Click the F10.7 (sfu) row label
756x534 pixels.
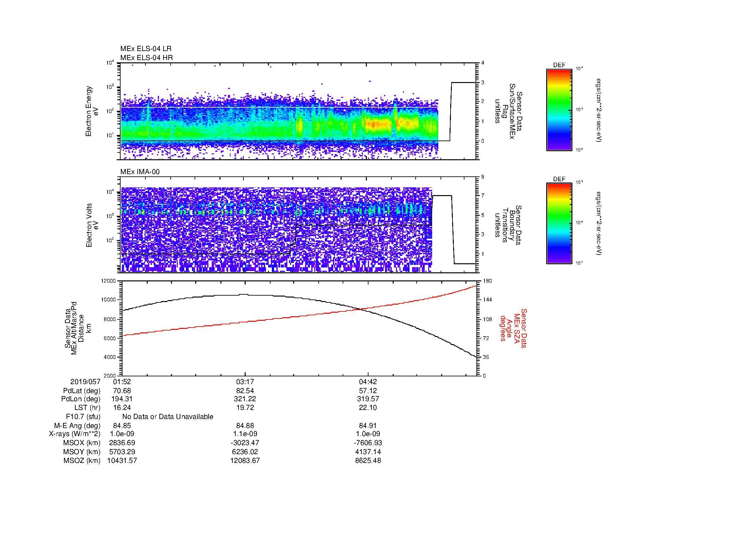(x=83, y=417)
